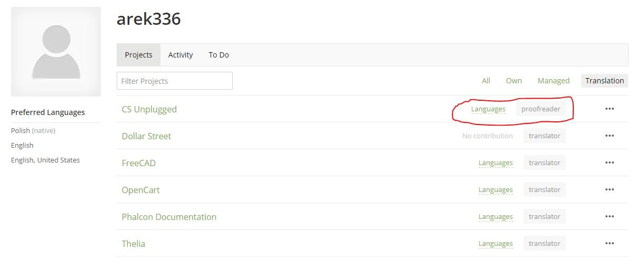Show All projects filter

click(x=486, y=81)
